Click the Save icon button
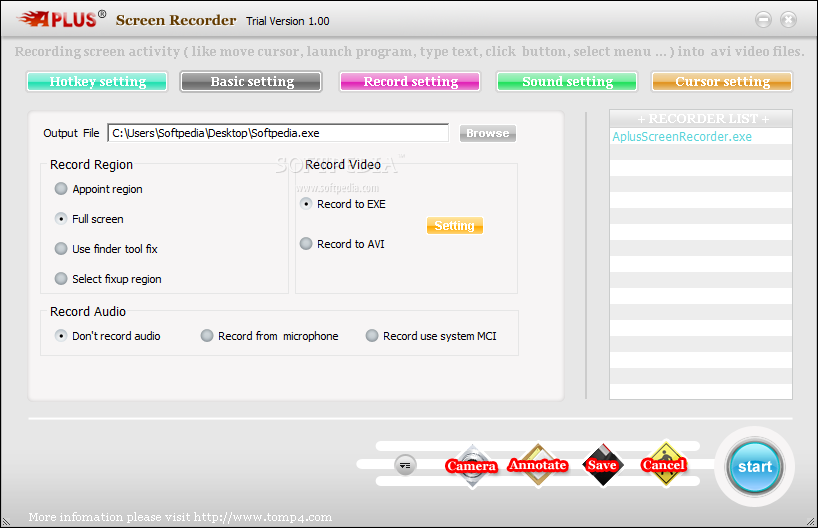818x528 pixels. (603, 465)
